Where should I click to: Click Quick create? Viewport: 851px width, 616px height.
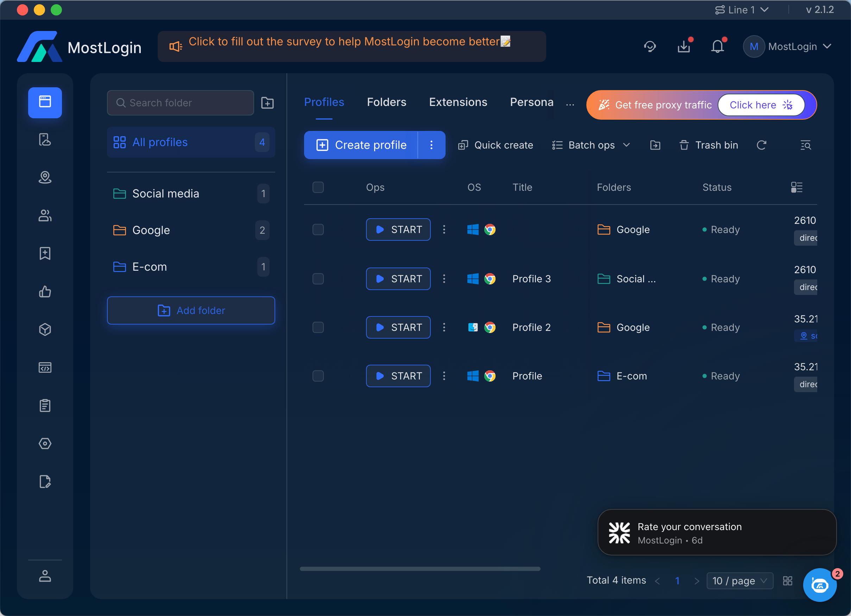(x=495, y=145)
